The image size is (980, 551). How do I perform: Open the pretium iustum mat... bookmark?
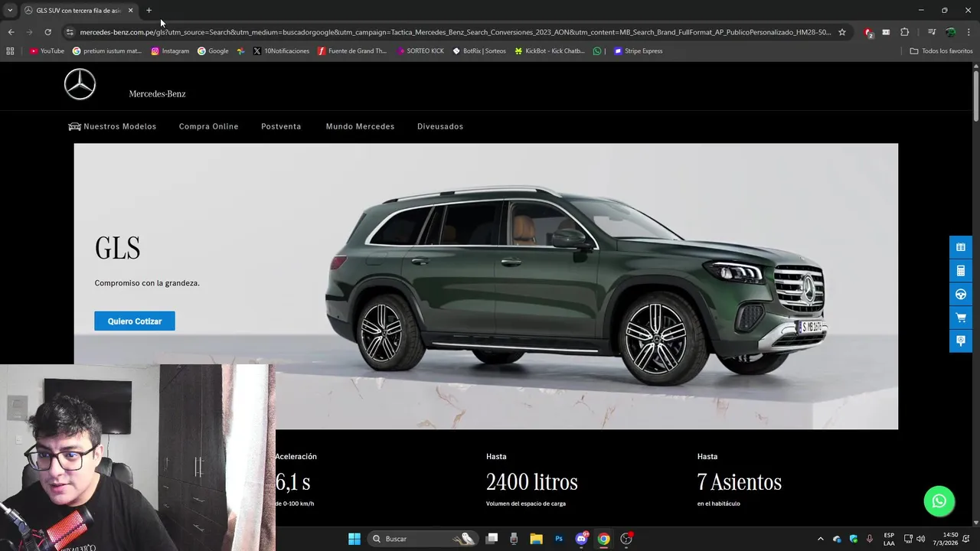pos(107,51)
